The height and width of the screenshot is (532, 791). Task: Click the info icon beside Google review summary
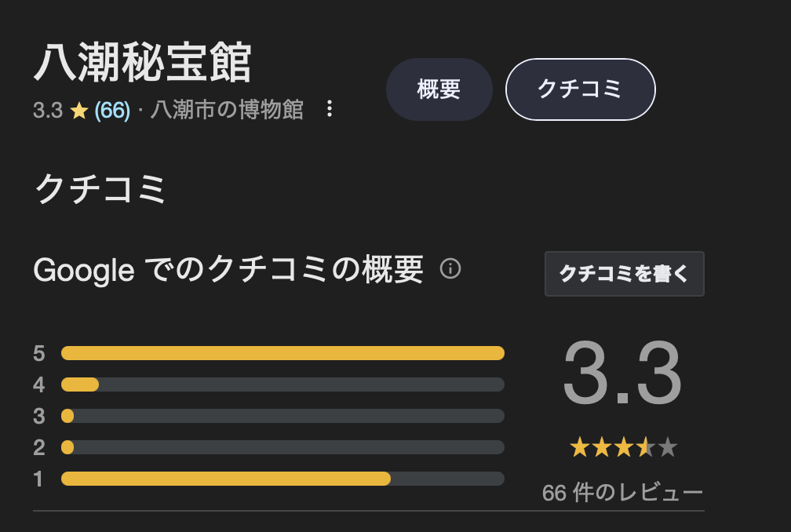click(x=450, y=269)
